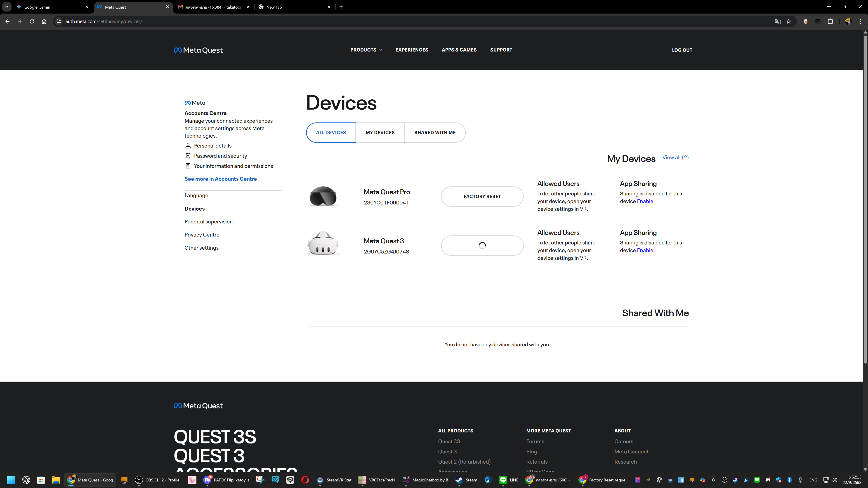Click the Bluetooth icon in system tray
The width and height of the screenshot is (868, 488).
point(789,480)
